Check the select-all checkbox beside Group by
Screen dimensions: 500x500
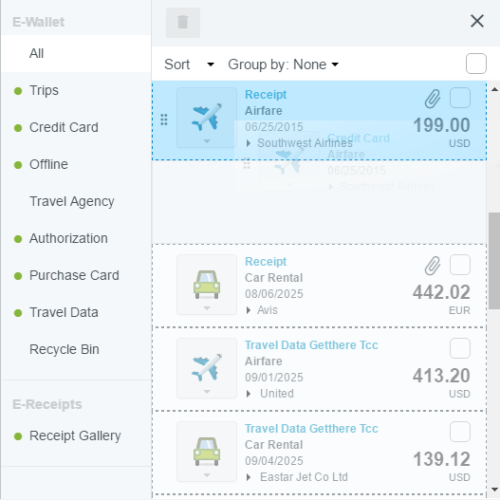(x=476, y=63)
